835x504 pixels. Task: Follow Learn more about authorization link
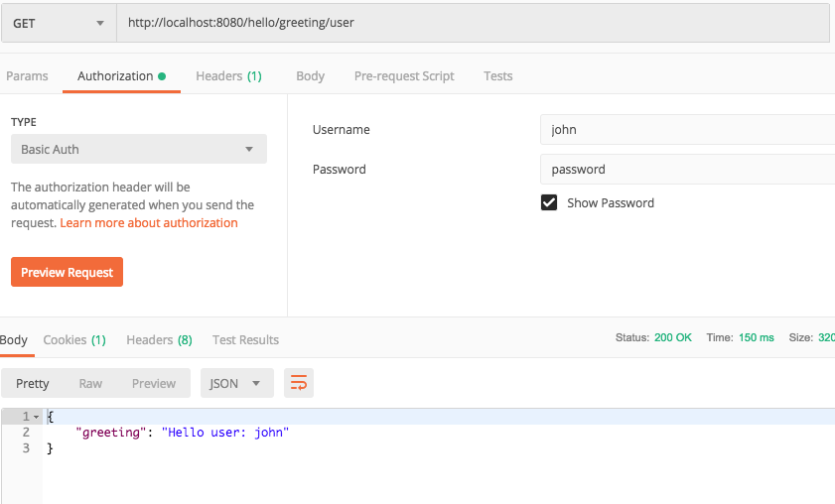(x=149, y=223)
